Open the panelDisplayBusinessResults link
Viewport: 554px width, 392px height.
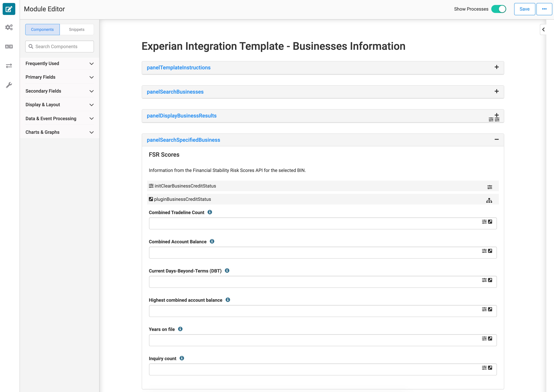(182, 116)
